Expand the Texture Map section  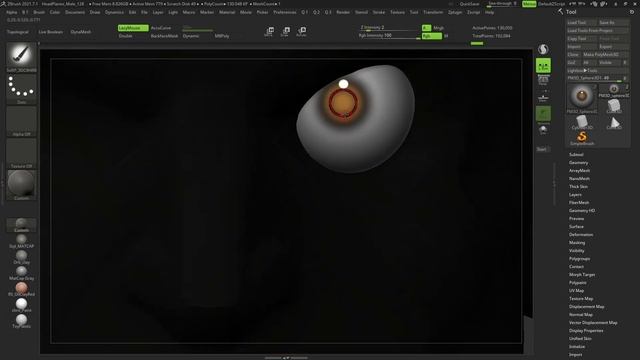coord(581,298)
